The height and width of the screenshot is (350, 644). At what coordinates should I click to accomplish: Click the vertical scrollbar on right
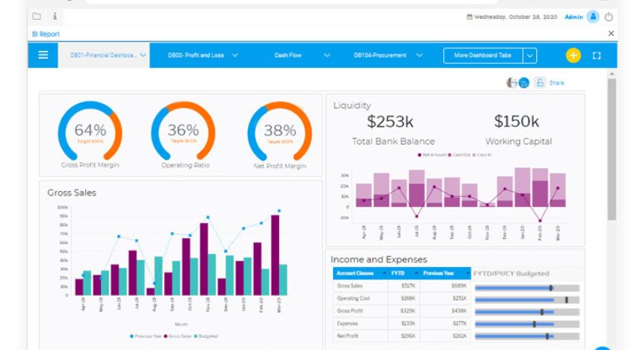(x=611, y=152)
